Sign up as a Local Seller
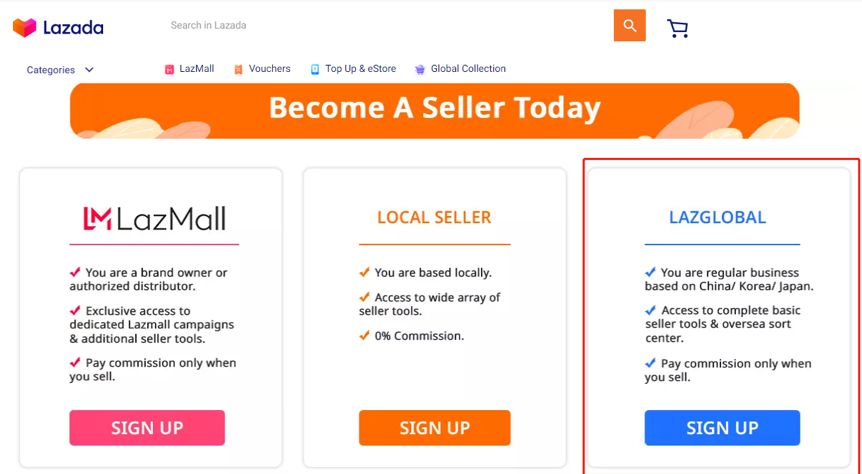Image resolution: width=862 pixels, height=474 pixels. (x=434, y=428)
